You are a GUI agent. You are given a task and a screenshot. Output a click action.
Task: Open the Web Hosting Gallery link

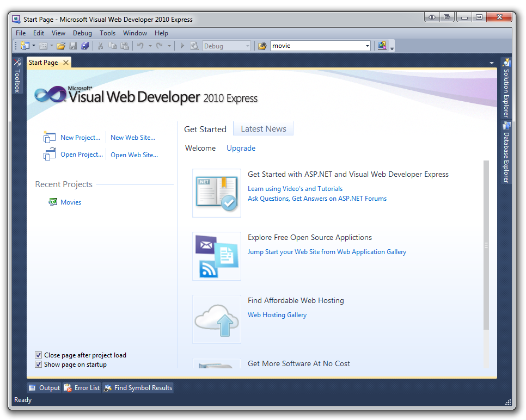coord(277,314)
